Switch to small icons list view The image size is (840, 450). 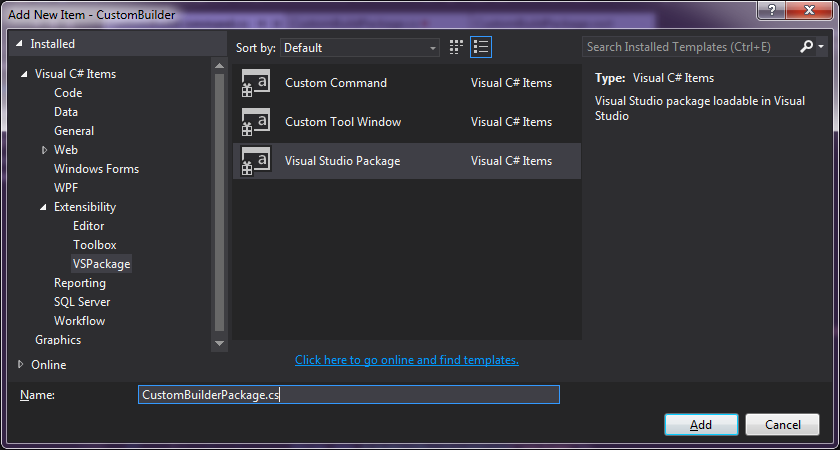[x=481, y=47]
